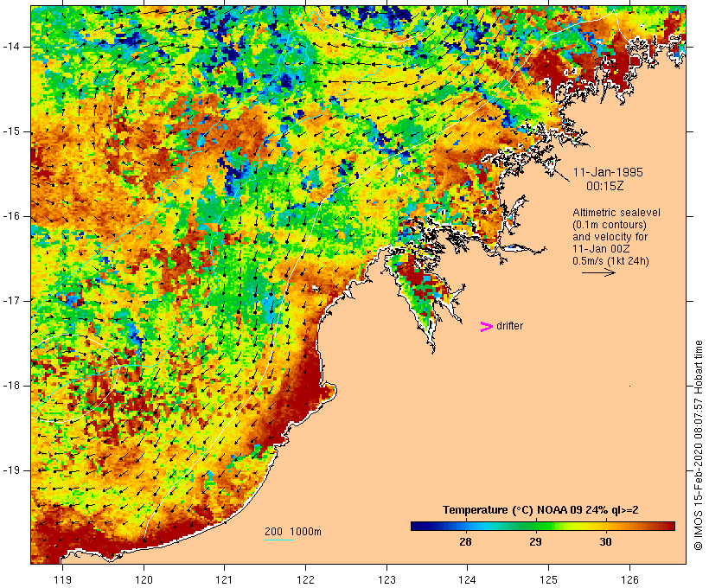This screenshot has height=588, width=709.
Task: Click the '200 1000m' depth contour label
Action: point(293,532)
